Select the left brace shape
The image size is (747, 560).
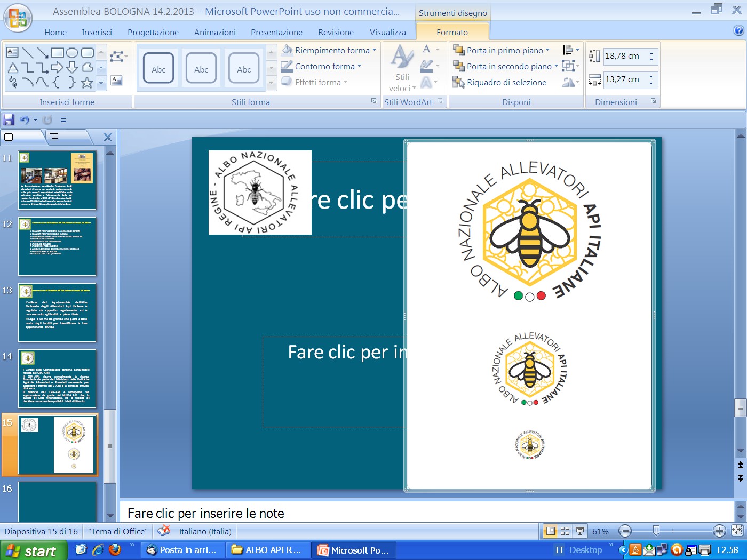click(x=57, y=83)
